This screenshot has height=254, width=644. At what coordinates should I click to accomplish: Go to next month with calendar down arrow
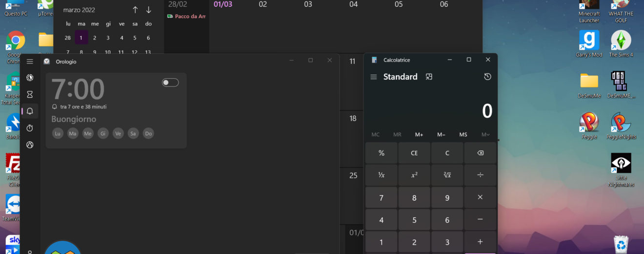[x=149, y=10]
